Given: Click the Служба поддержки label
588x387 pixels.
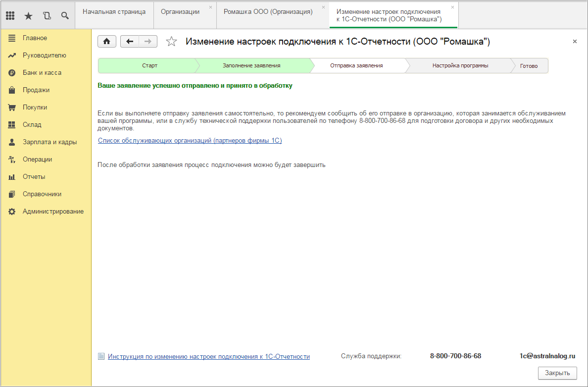Looking at the screenshot, I should pyautogui.click(x=371, y=356).
